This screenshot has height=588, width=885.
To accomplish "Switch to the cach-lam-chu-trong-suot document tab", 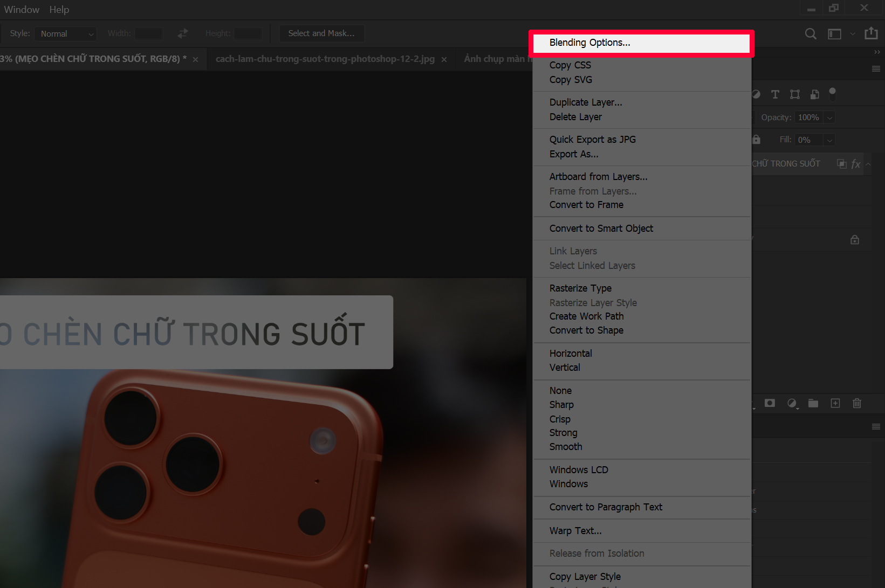I will tap(325, 59).
